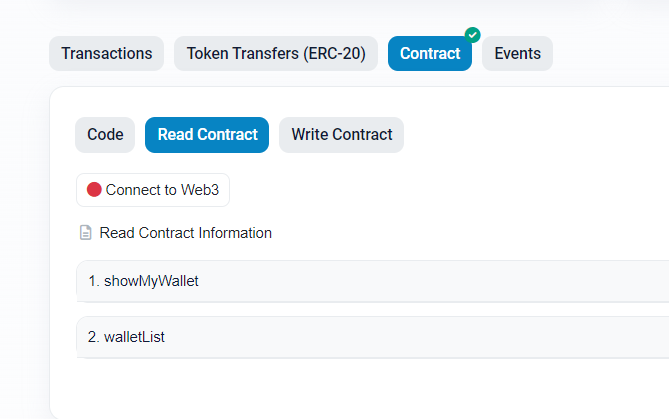Expand the showMyWallet function row
Image resolution: width=669 pixels, height=419 pixels.
click(x=373, y=281)
